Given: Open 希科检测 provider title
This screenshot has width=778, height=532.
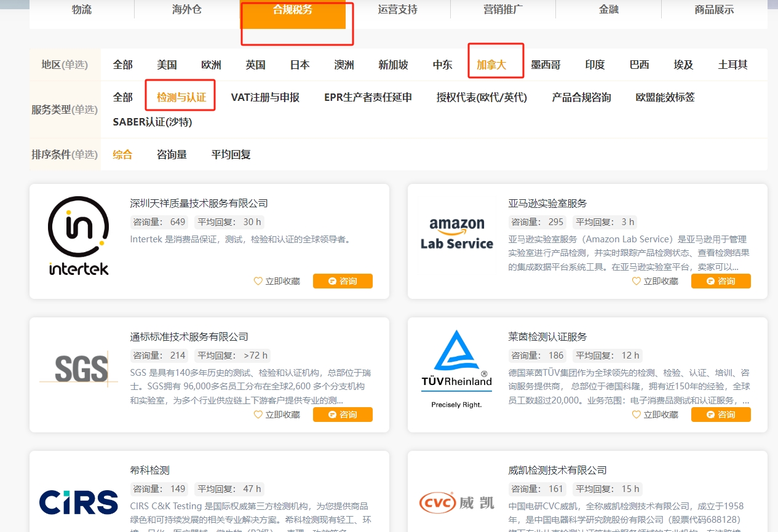Looking at the screenshot, I should 150,470.
